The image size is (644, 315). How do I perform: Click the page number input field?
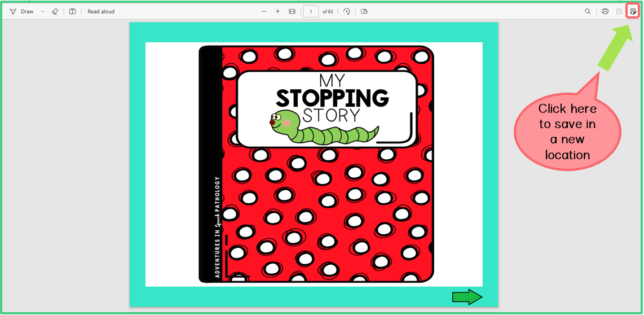[311, 11]
